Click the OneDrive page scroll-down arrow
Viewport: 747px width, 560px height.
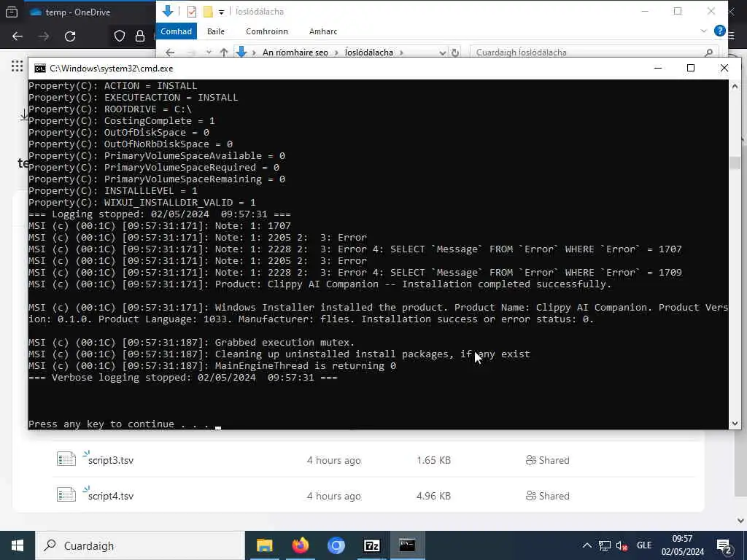point(741,521)
